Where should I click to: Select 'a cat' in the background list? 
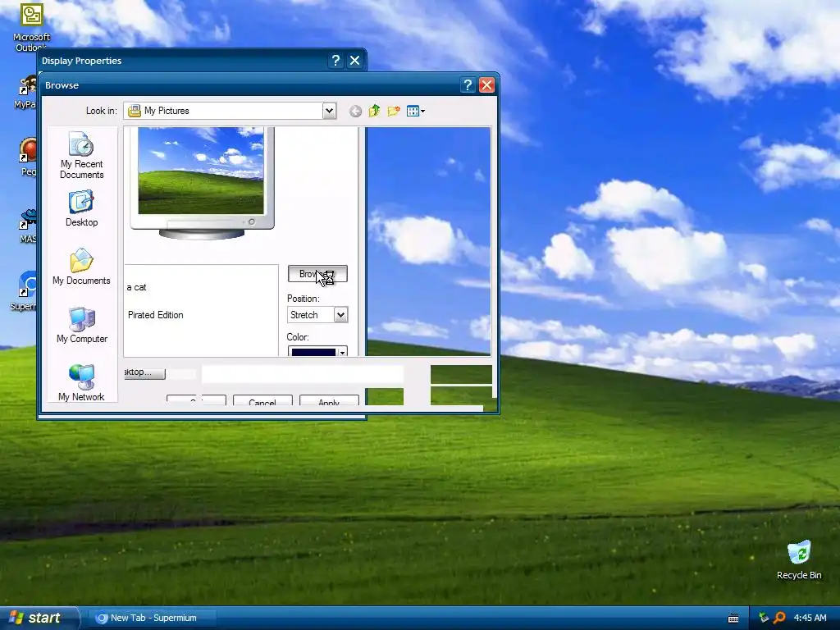[x=137, y=287]
